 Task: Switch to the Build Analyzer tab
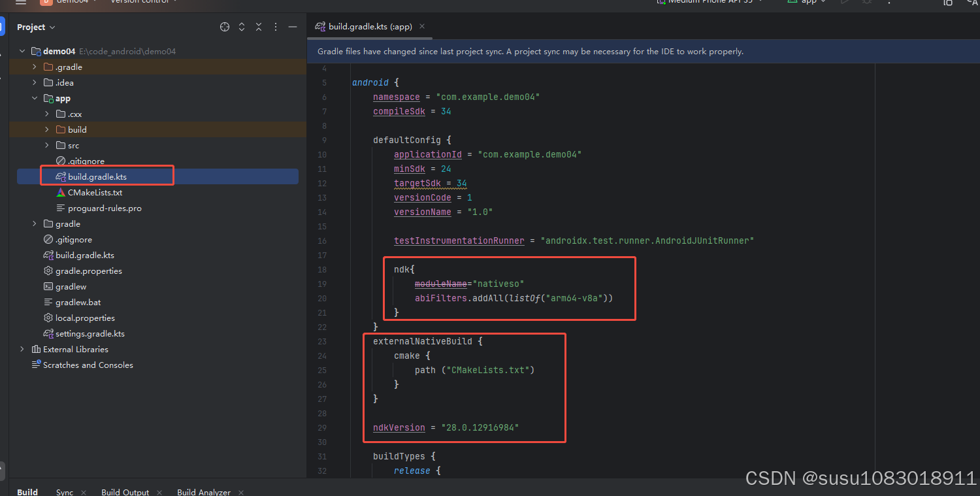[203, 492]
